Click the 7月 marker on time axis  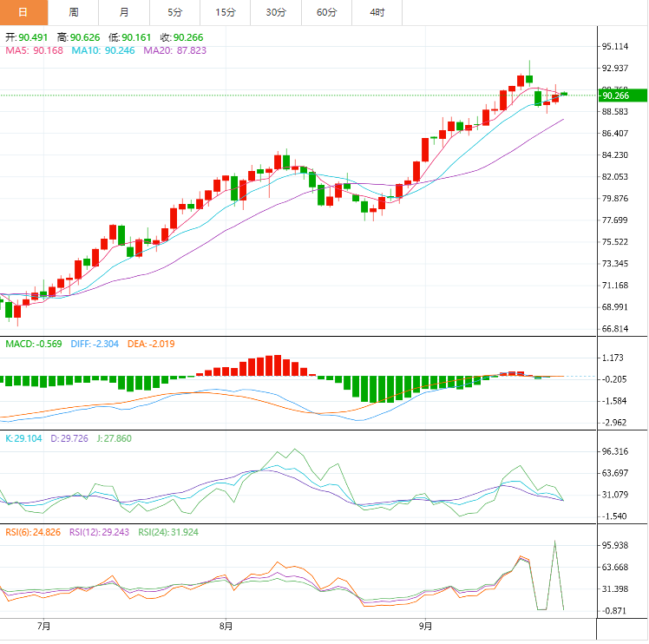pyautogui.click(x=43, y=625)
